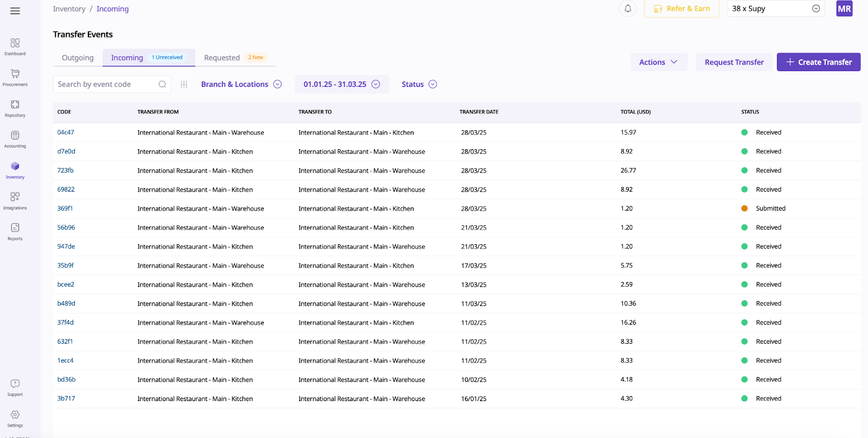Open the Procurement section
The image size is (868, 438).
[15, 77]
